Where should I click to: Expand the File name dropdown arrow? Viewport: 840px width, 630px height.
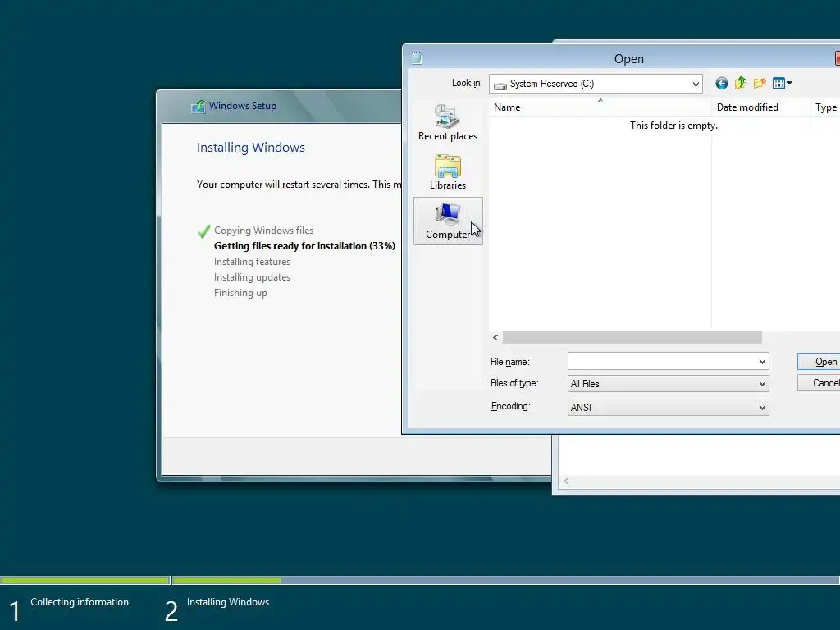(x=762, y=362)
